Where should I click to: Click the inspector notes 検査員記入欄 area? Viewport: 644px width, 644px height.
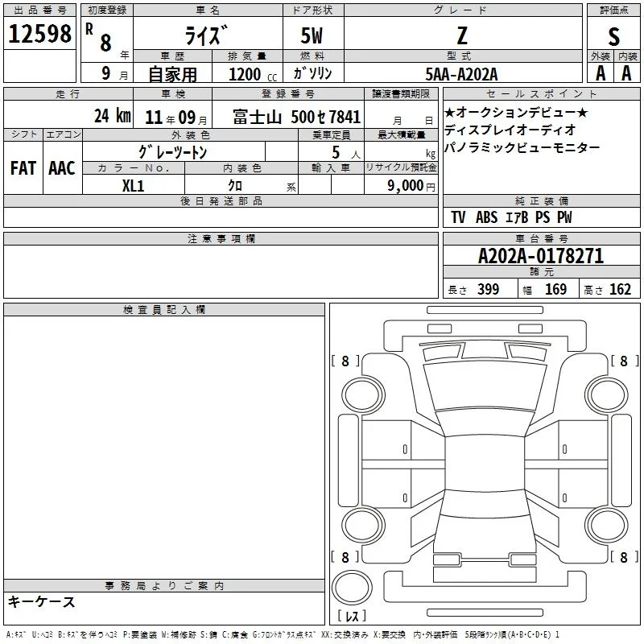(x=164, y=448)
